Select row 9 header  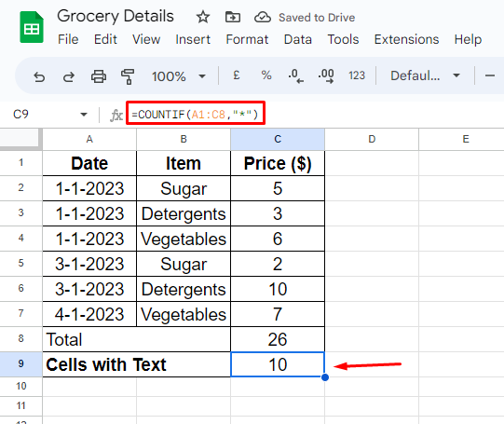(20, 364)
